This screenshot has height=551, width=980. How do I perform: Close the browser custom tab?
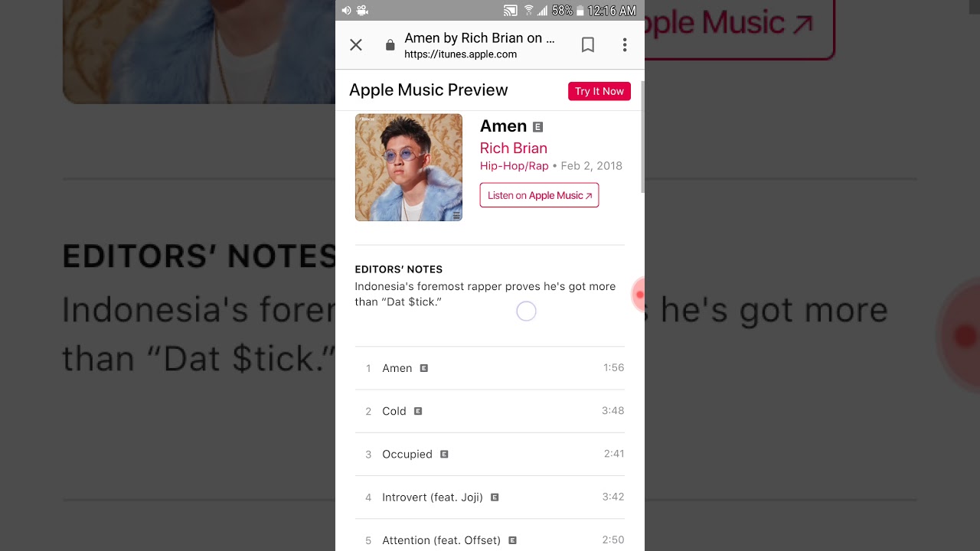pyautogui.click(x=356, y=45)
